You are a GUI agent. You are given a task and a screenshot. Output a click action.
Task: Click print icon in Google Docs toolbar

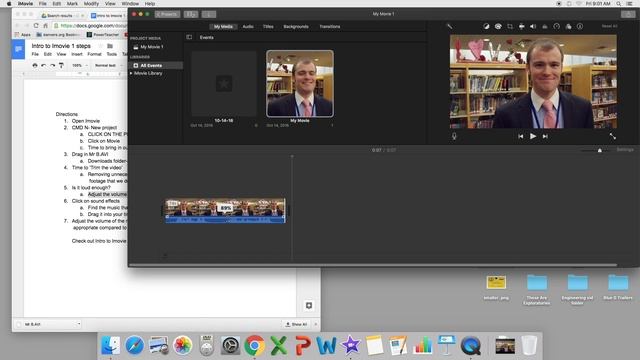coord(35,65)
